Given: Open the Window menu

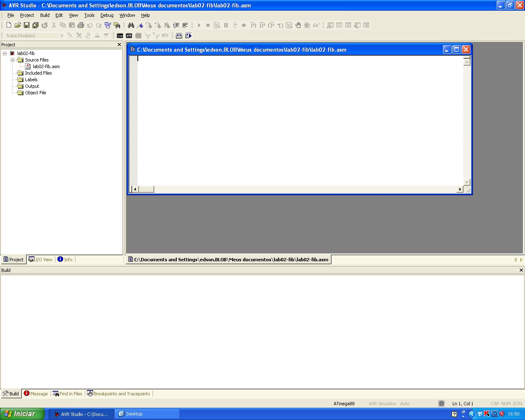Looking at the screenshot, I should coord(127,15).
